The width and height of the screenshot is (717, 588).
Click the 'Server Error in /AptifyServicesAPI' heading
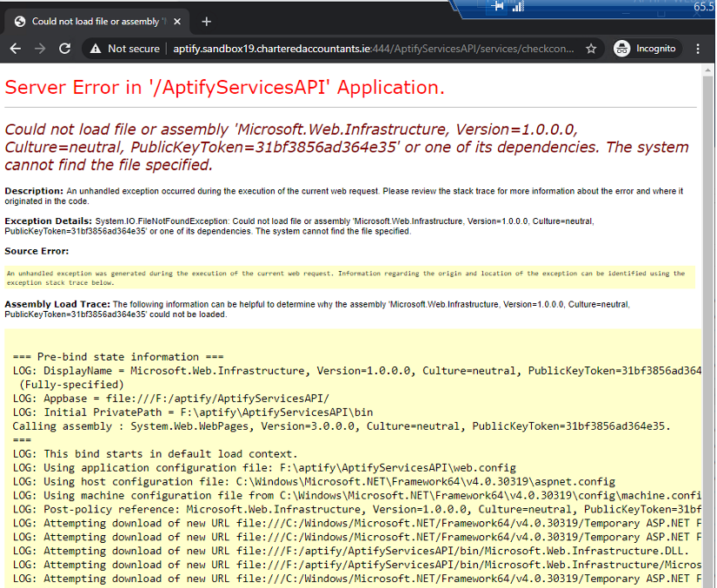point(224,87)
